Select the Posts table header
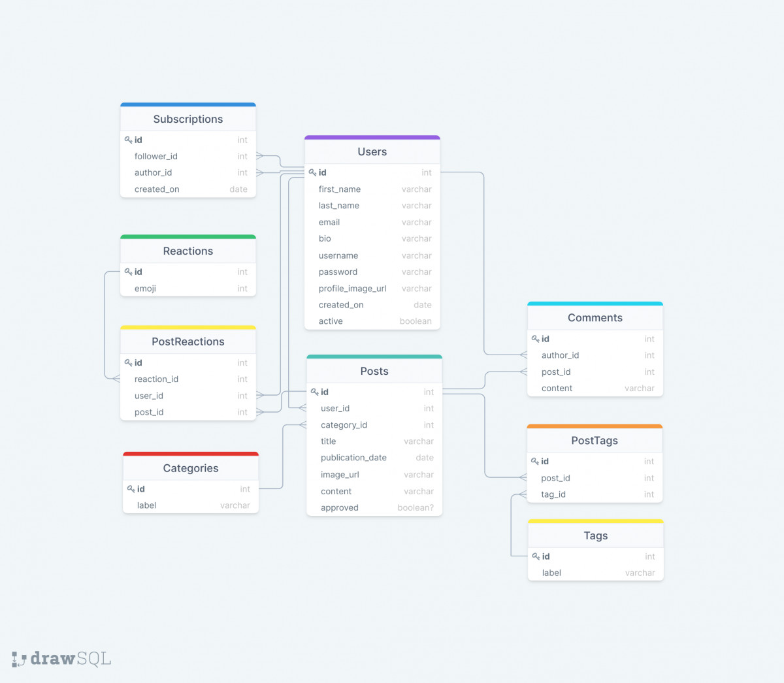 [374, 371]
